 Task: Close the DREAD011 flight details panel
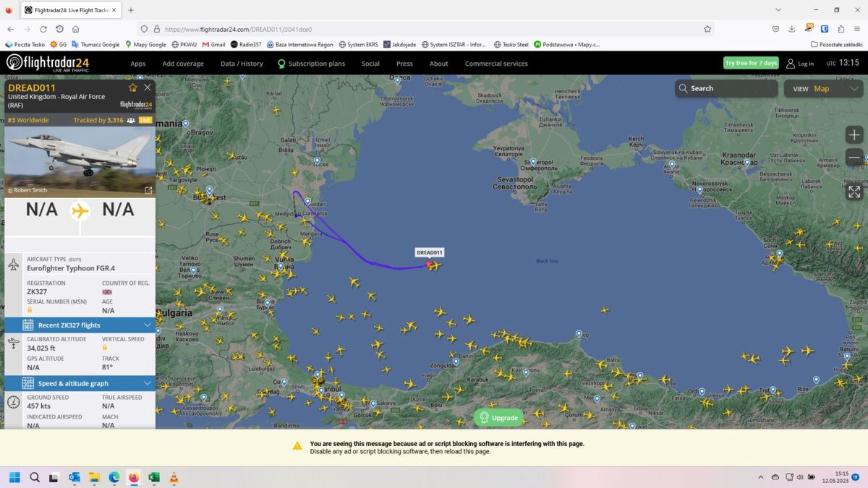point(148,87)
